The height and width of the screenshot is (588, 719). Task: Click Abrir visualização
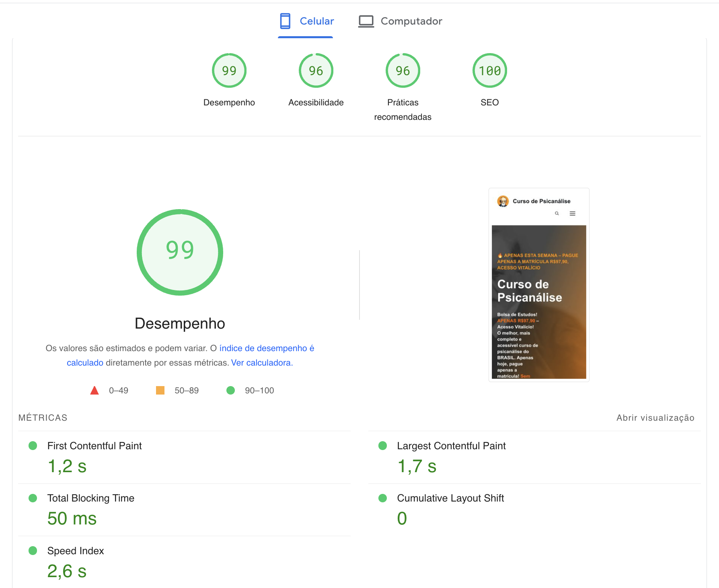(655, 418)
